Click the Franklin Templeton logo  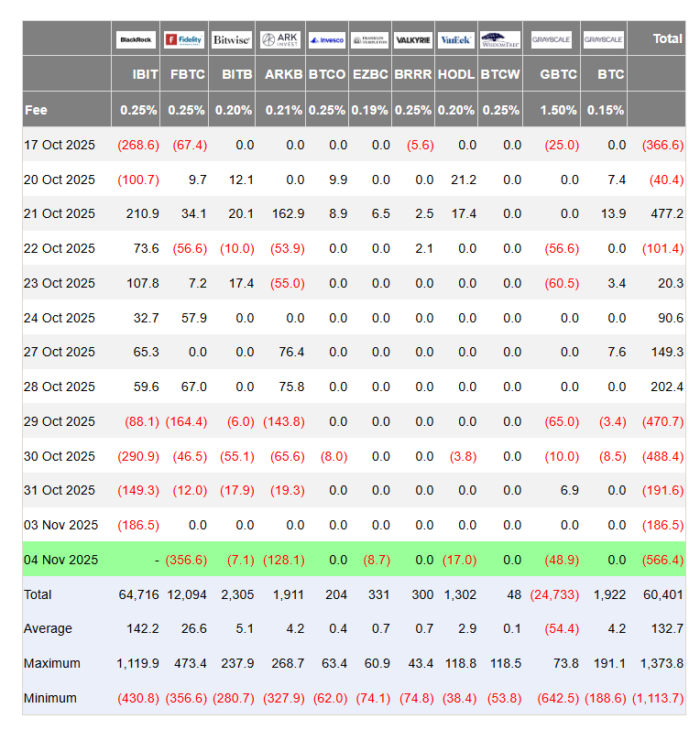pyautogui.click(x=370, y=39)
